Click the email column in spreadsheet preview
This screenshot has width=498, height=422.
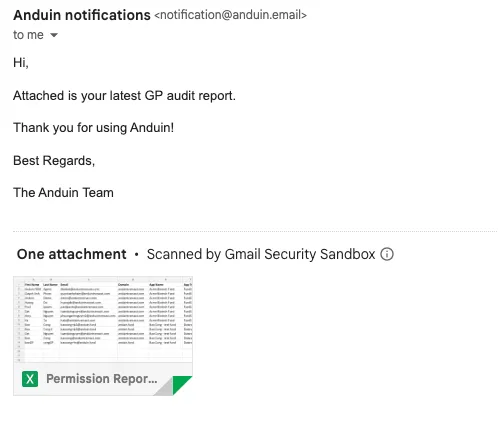tap(88, 313)
